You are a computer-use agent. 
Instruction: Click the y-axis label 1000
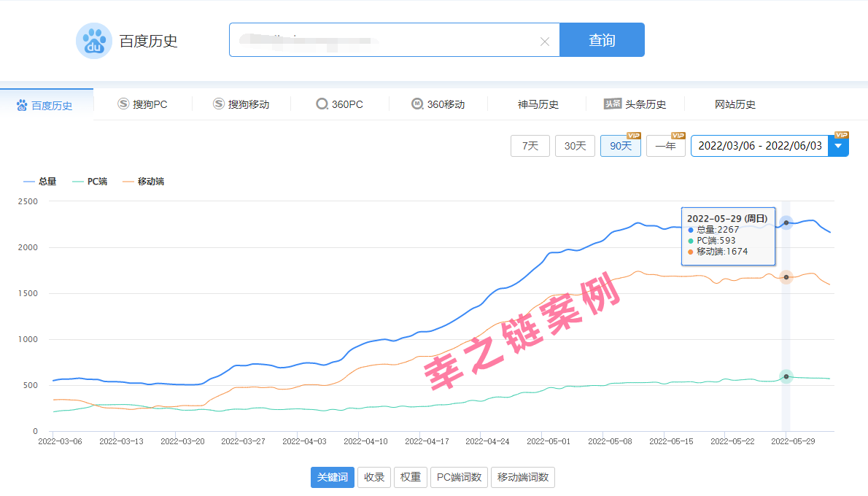coord(28,339)
